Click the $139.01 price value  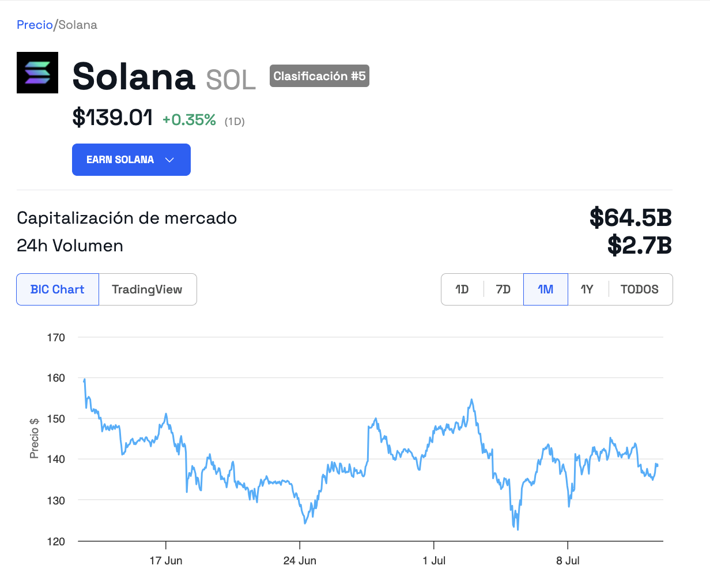112,118
